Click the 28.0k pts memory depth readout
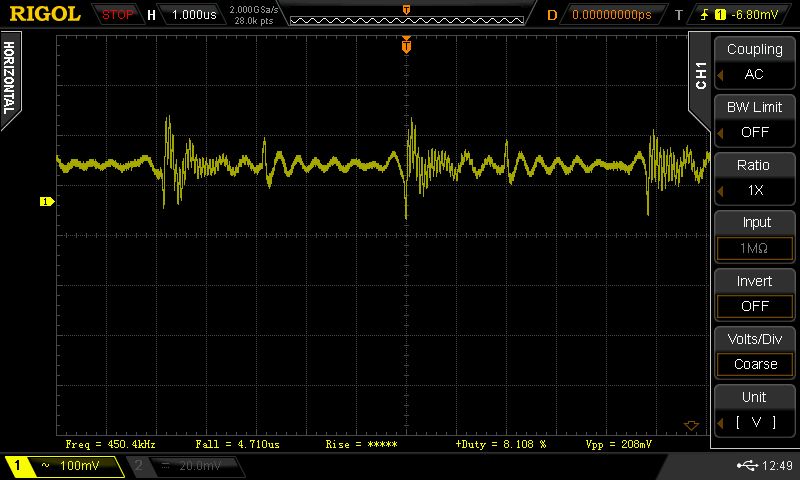 tap(254, 21)
